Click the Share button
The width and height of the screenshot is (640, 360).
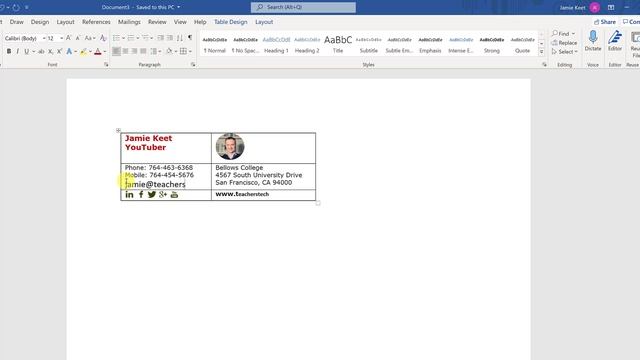tap(605, 22)
